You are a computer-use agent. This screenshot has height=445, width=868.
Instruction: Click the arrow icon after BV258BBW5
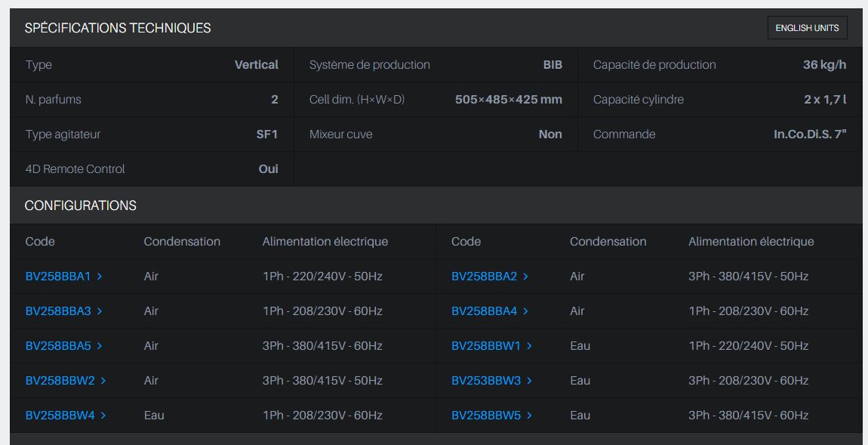(529, 416)
